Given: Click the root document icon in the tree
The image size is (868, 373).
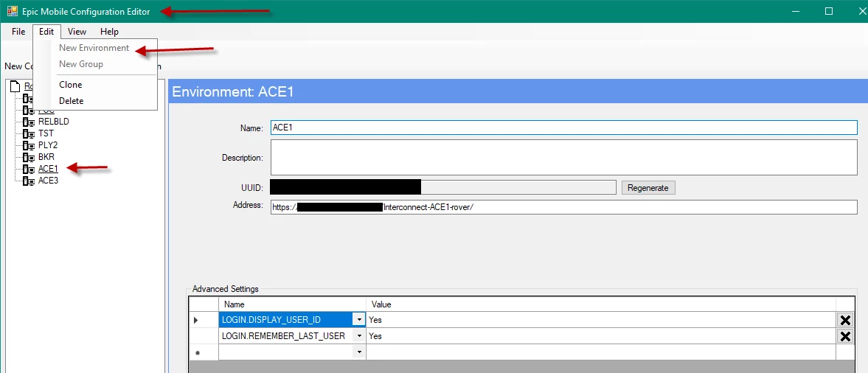Looking at the screenshot, I should [15, 86].
